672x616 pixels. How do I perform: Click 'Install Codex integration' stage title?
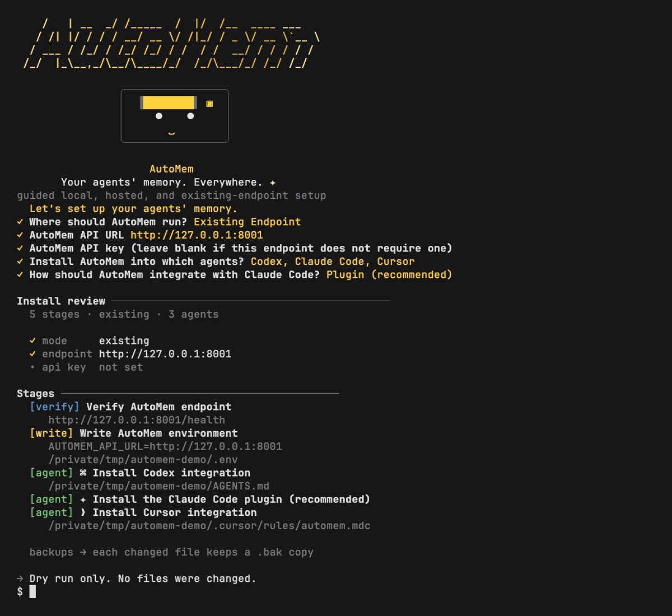[171, 473]
